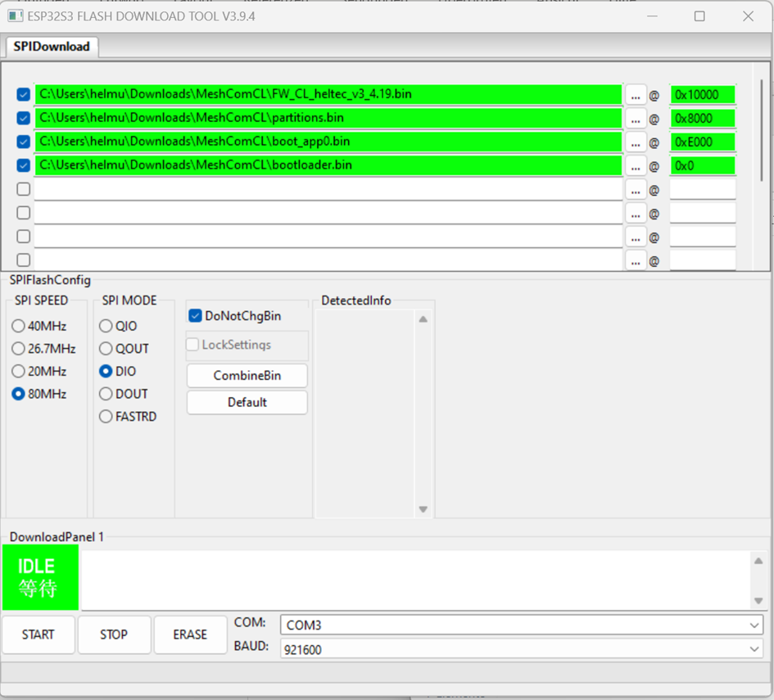Browse file for FW_CL_heltec_v3_4.19.bin row

point(636,95)
